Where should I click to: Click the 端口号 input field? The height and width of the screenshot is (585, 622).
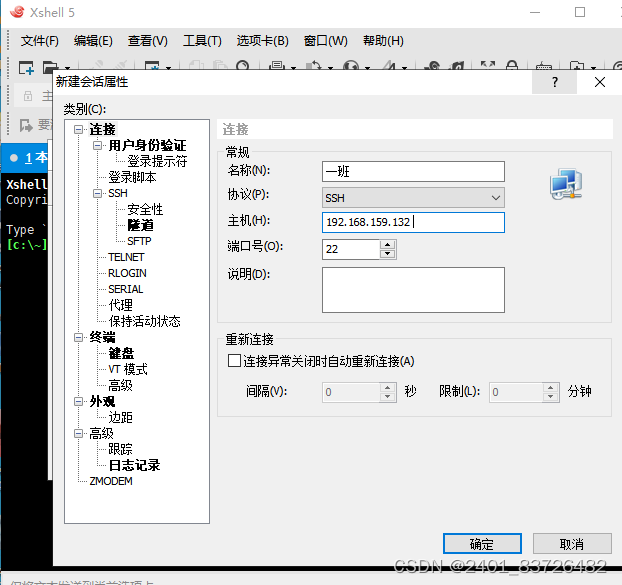click(351, 249)
